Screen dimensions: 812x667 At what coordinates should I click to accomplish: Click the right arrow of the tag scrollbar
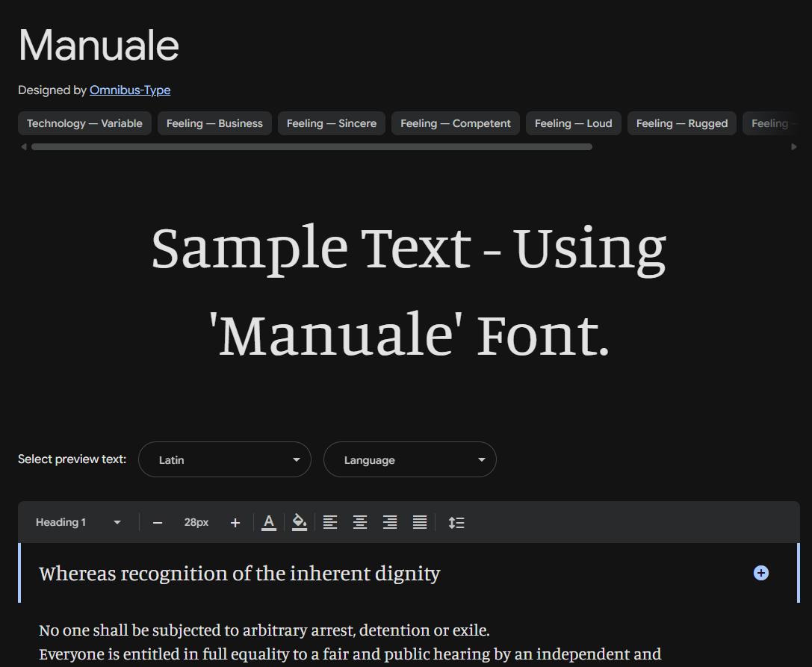794,147
